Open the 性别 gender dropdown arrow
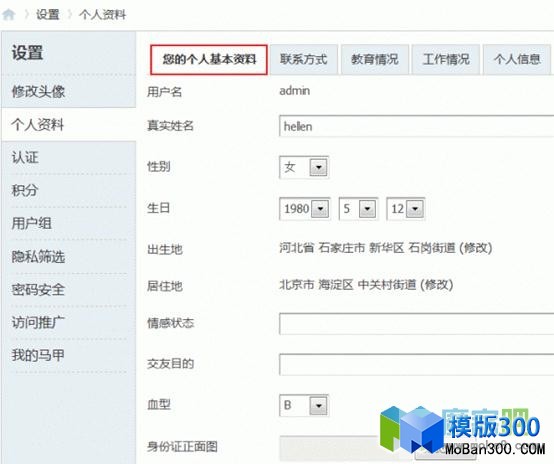This screenshot has width=554, height=464. tap(318, 167)
